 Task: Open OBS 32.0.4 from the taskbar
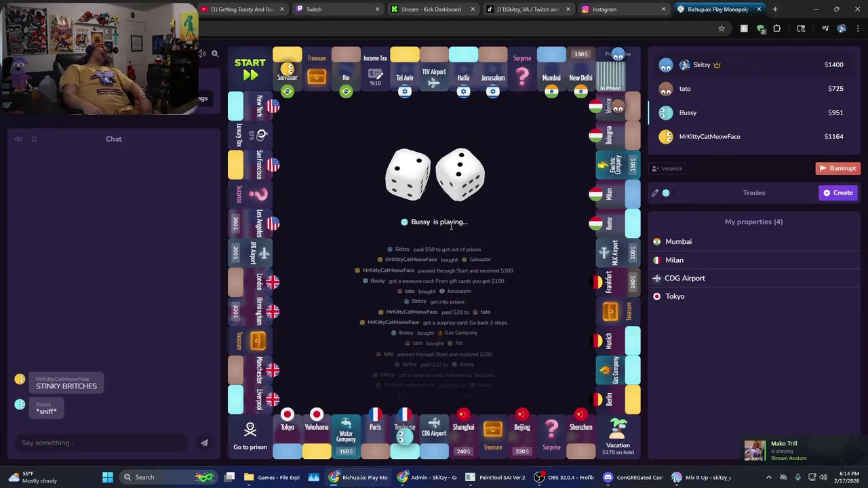[x=564, y=477]
